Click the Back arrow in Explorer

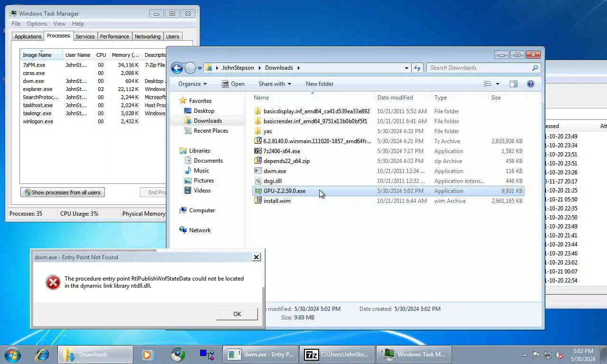point(177,68)
